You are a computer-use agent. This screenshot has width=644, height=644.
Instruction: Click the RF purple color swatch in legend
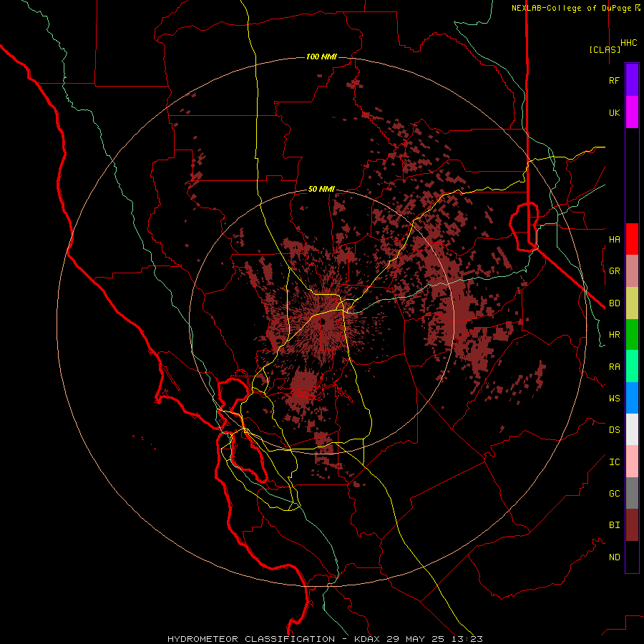tap(632, 80)
